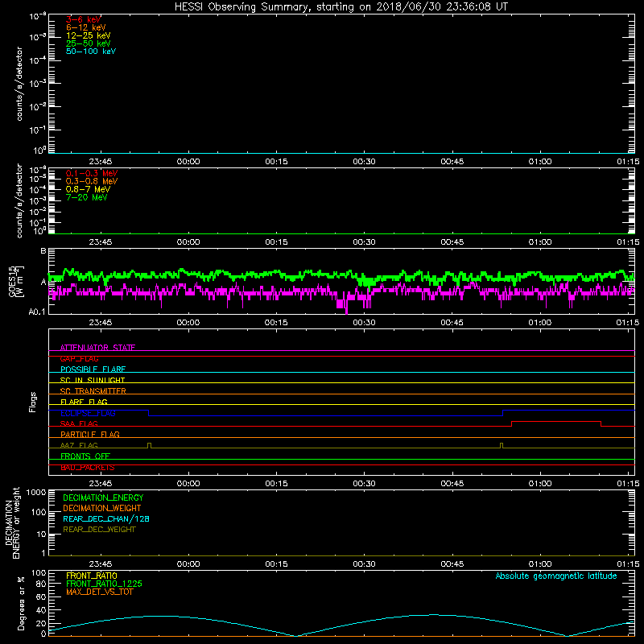Select the 0.1-0.3 MeV legend label
This screenshot has height=644, width=644.
coord(92,173)
